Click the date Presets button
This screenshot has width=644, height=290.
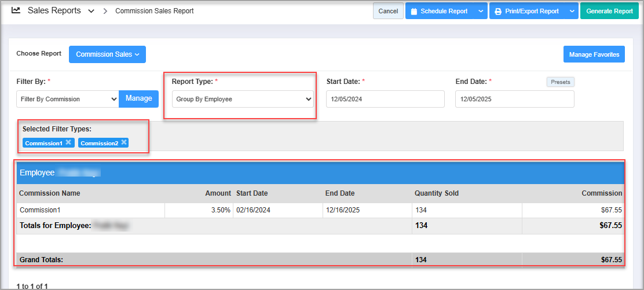(x=560, y=82)
